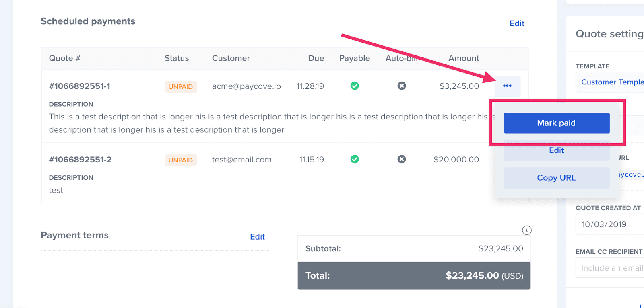
Task: Select Copy URL from the actions menu
Action: point(556,178)
